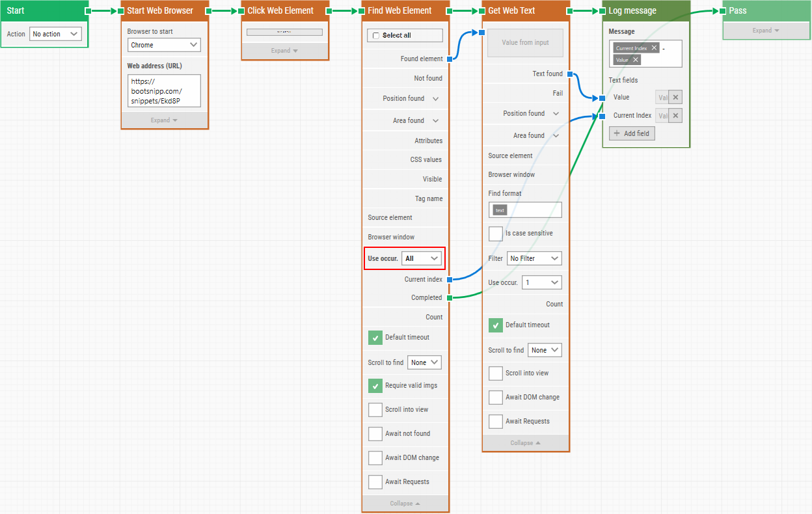Open the Filter dropdown set to No Filter
Viewport: 812px width, 514px height.
534,258
